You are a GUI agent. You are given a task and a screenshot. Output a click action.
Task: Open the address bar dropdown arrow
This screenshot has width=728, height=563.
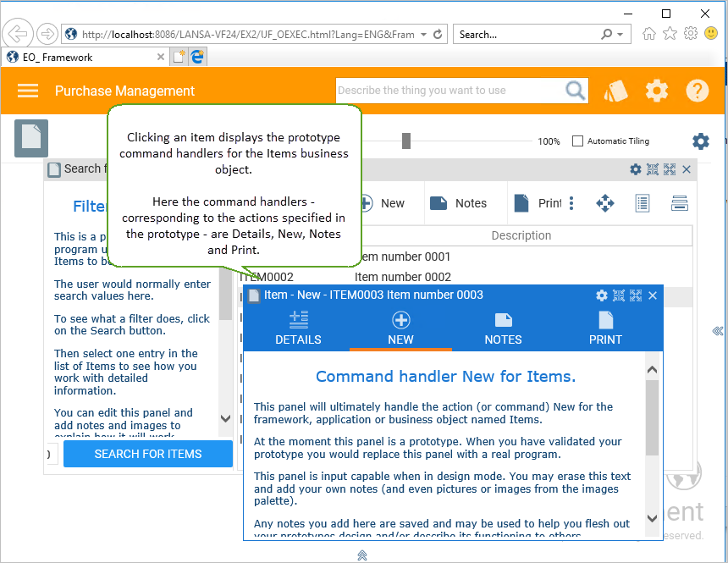[x=423, y=35]
